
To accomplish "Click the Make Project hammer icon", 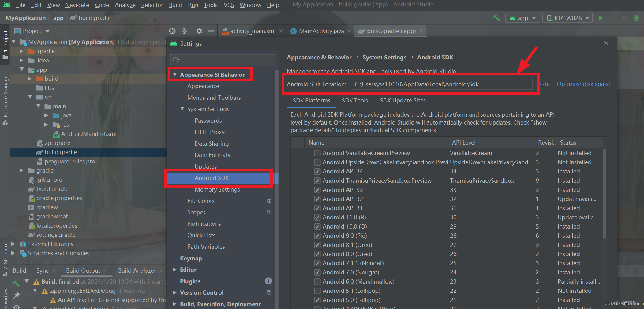I will (496, 18).
